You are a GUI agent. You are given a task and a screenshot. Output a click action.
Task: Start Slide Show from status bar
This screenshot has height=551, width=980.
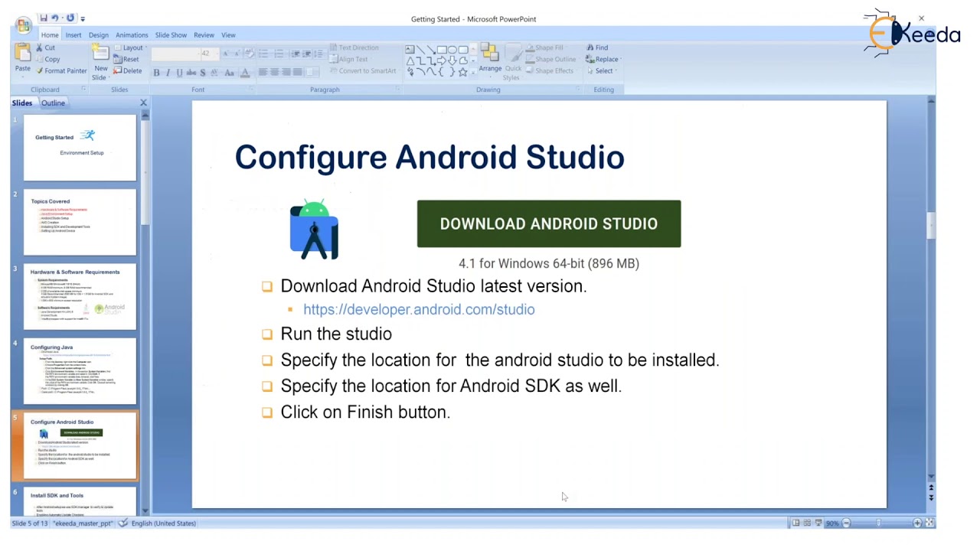(x=818, y=523)
